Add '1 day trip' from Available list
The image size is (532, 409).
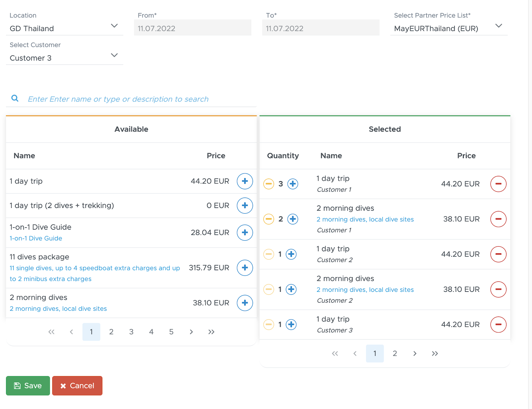[x=245, y=181]
